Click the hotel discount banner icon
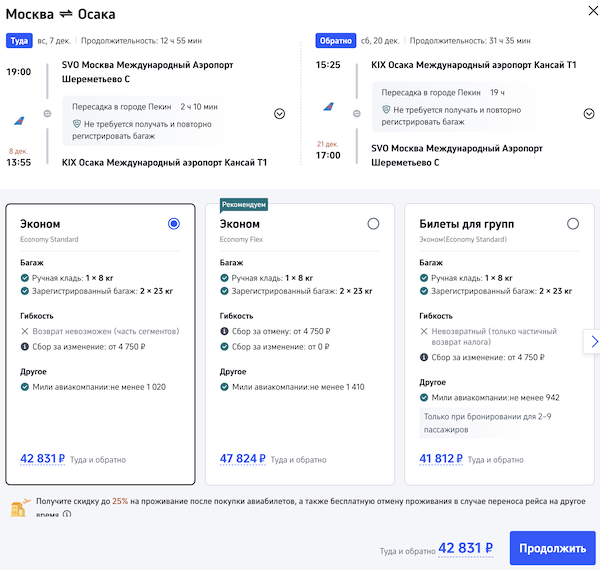The image size is (600, 570). [x=18, y=508]
